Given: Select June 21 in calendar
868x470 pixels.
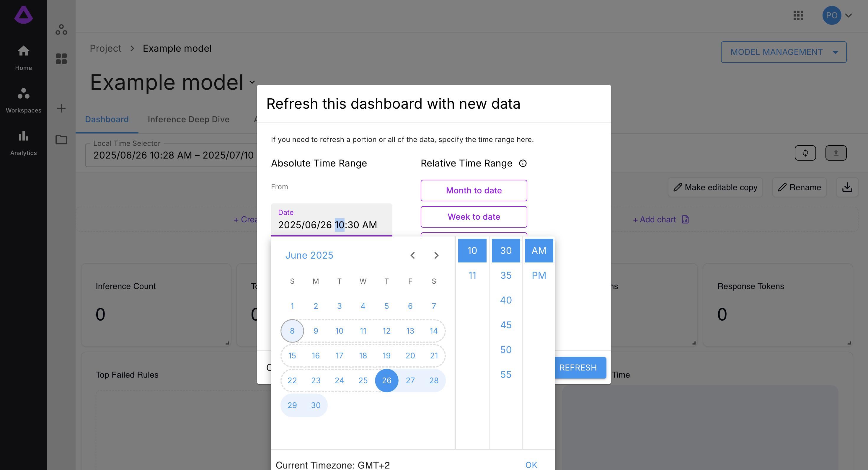Looking at the screenshot, I should [434, 355].
